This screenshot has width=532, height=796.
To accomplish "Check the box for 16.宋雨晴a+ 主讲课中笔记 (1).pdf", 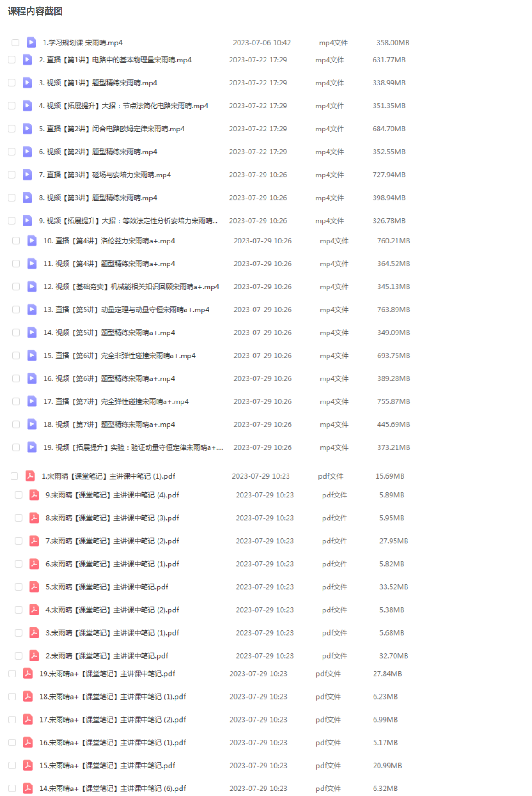I will click(x=12, y=742).
